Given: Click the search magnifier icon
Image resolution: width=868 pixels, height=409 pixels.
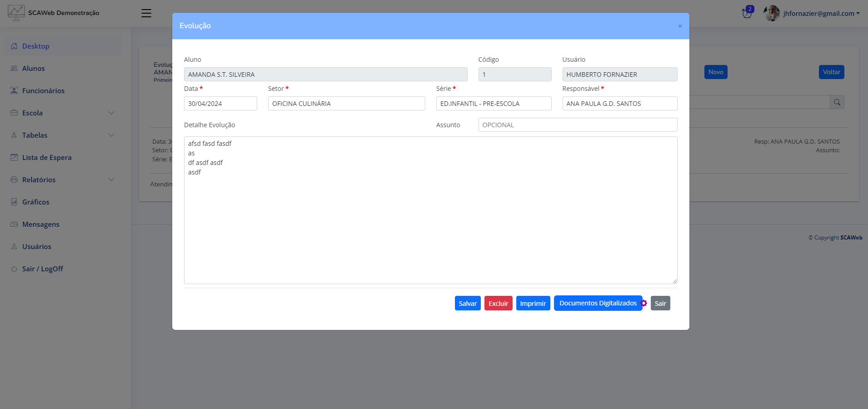Looking at the screenshot, I should (837, 102).
